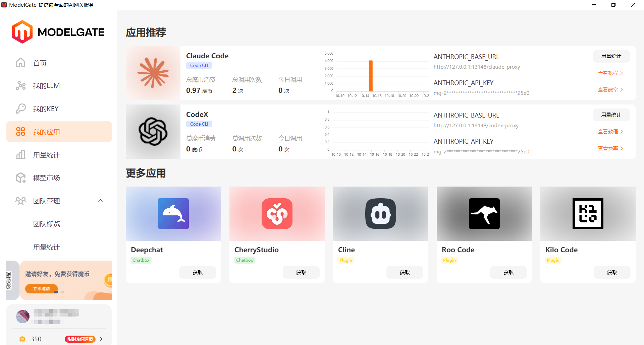Collapse the 团队管理 section chevron
The image size is (644, 345).
click(x=100, y=201)
